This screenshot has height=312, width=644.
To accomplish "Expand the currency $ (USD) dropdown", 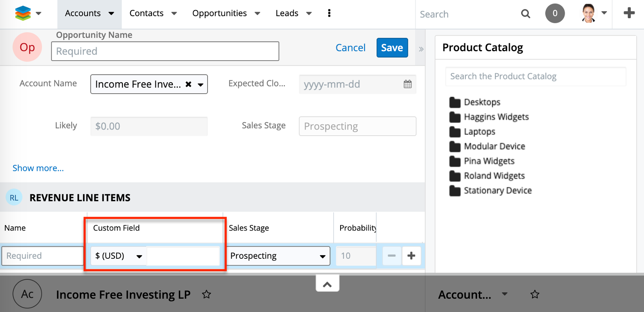I will click(x=118, y=256).
